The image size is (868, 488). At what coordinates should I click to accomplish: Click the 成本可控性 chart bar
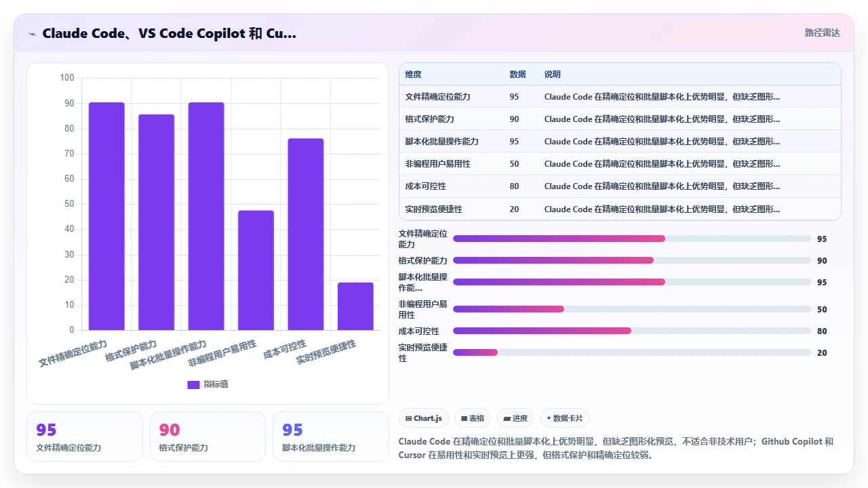(306, 235)
